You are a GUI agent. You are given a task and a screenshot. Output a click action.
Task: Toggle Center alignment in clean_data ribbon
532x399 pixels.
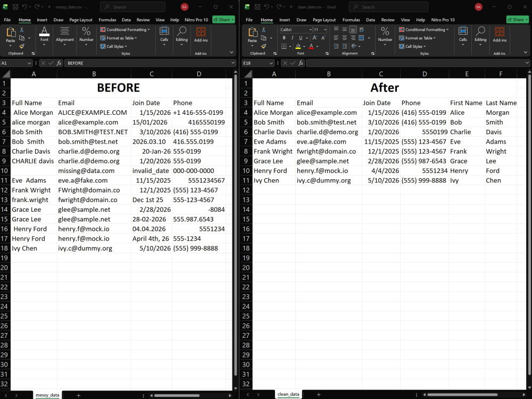(x=344, y=38)
